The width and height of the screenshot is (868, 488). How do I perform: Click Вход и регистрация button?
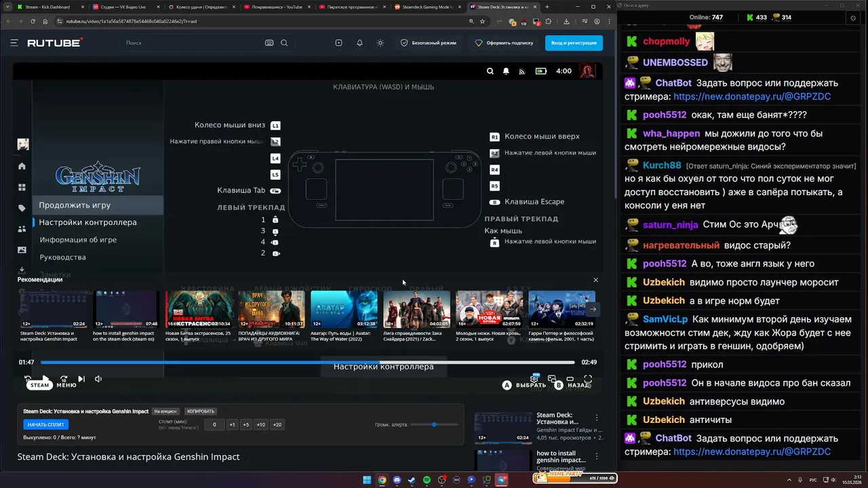point(574,43)
